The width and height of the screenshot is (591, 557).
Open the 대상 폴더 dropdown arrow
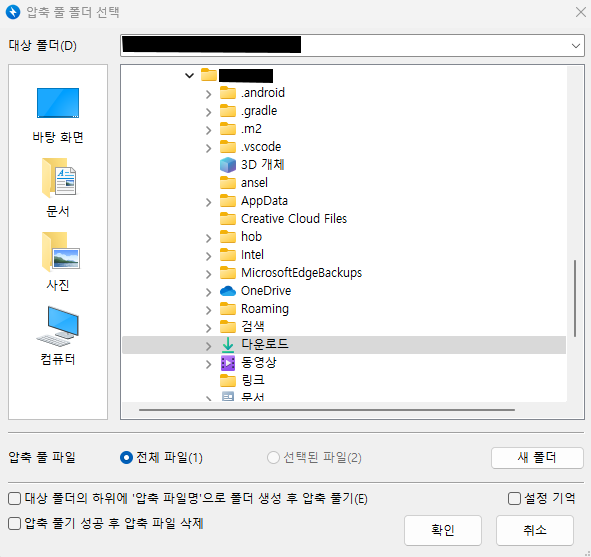pyautogui.click(x=575, y=46)
